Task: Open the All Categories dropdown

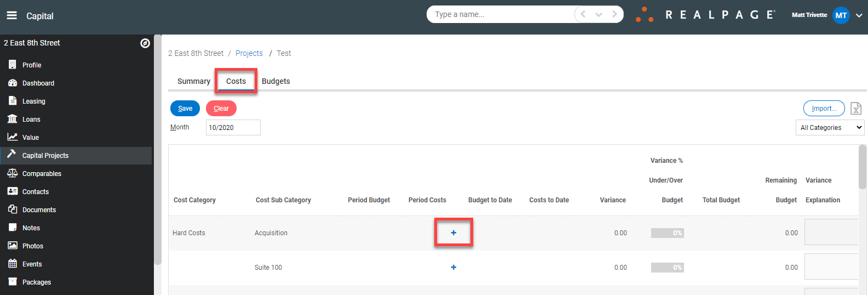Action: (830, 127)
